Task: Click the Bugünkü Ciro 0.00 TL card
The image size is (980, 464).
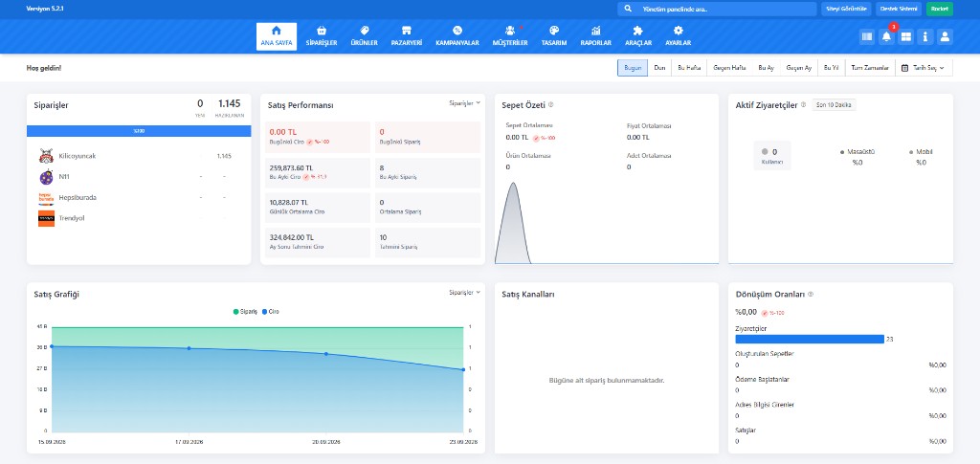Action: pyautogui.click(x=319, y=137)
